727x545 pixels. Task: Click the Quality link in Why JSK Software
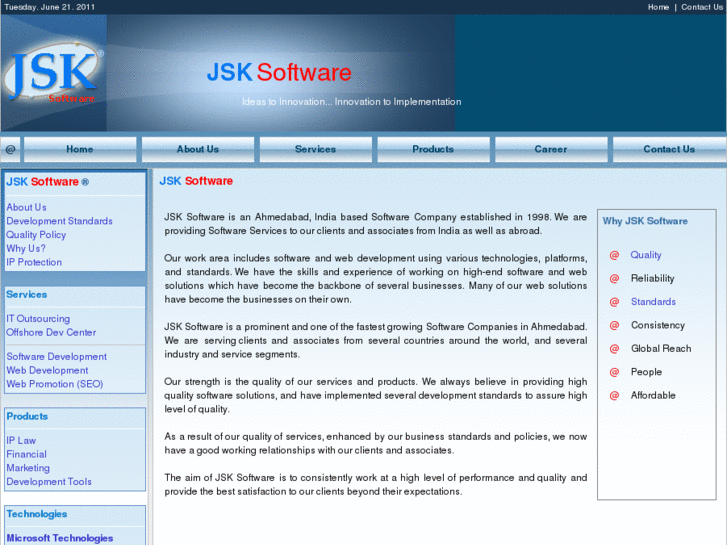pos(645,255)
